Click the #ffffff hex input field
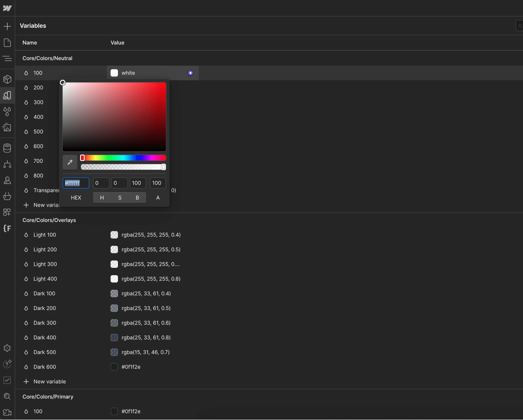Viewport: 523px width, 420px height. 76,183
